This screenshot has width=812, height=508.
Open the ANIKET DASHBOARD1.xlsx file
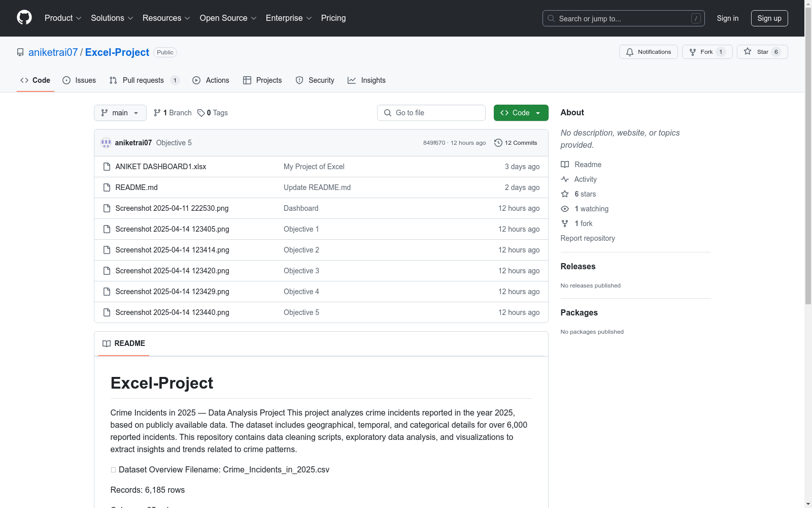coord(160,167)
